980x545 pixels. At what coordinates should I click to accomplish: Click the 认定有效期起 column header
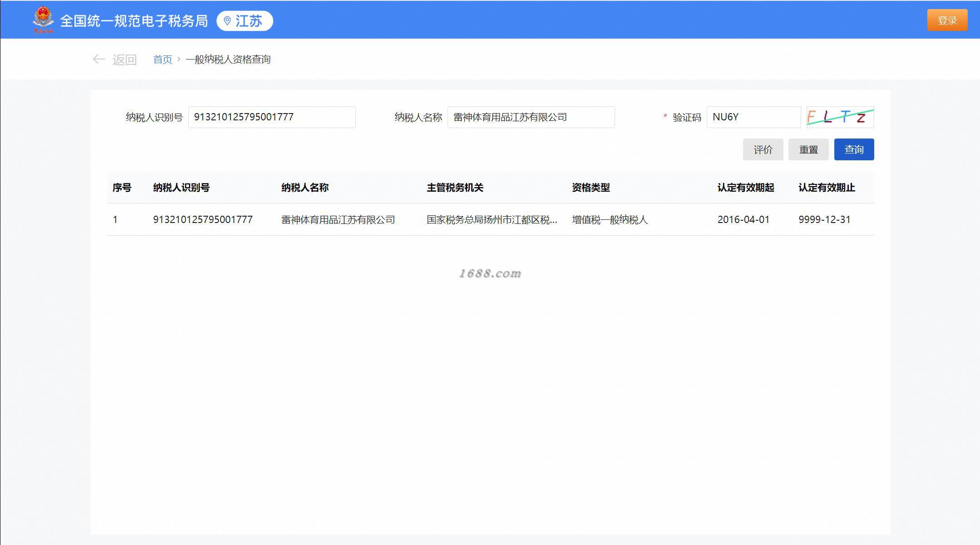coord(745,188)
